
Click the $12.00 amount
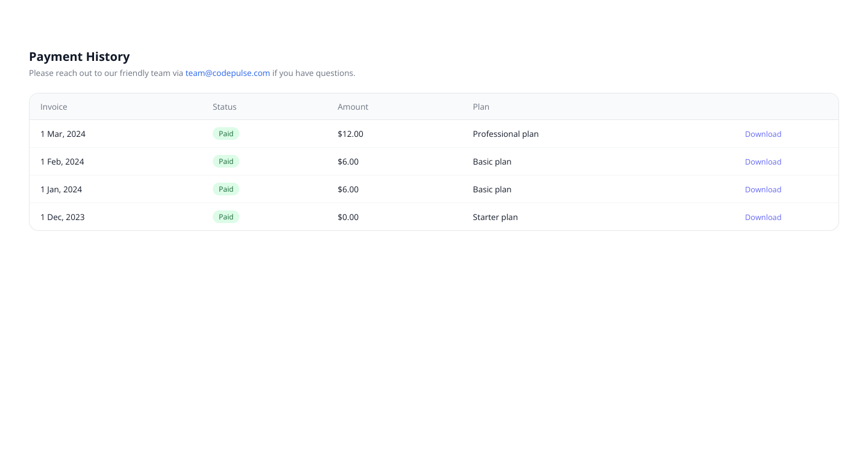pos(350,134)
